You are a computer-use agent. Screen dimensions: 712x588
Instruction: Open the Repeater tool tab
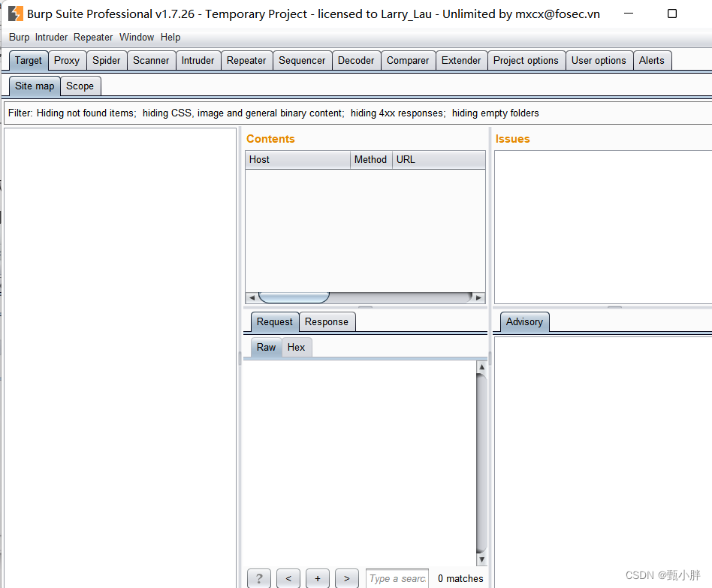click(x=246, y=60)
